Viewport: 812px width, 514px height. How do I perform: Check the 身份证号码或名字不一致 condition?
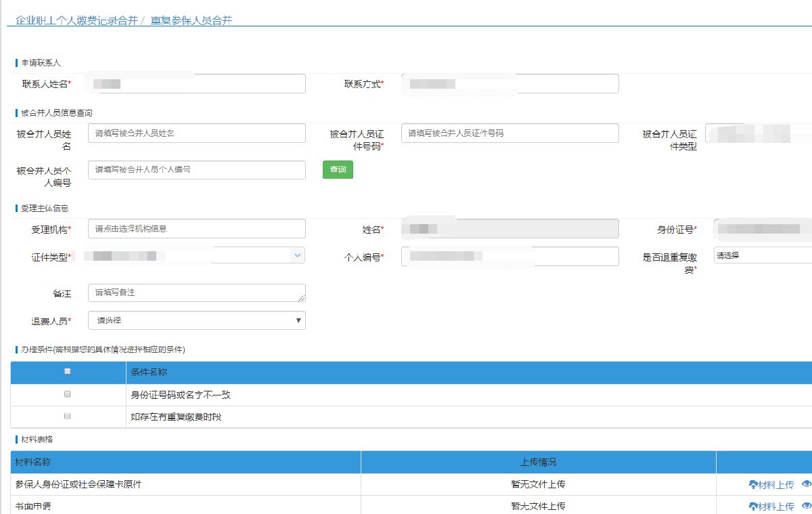[x=68, y=394]
